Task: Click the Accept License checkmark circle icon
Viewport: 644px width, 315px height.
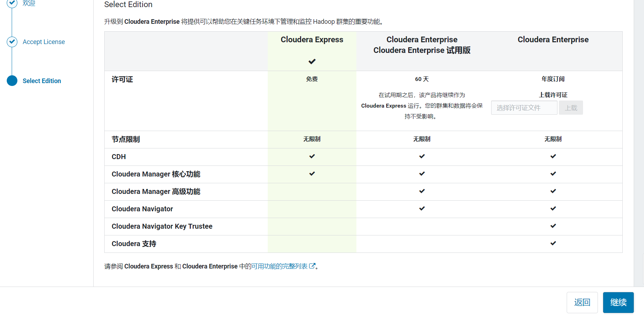Action: click(x=12, y=42)
